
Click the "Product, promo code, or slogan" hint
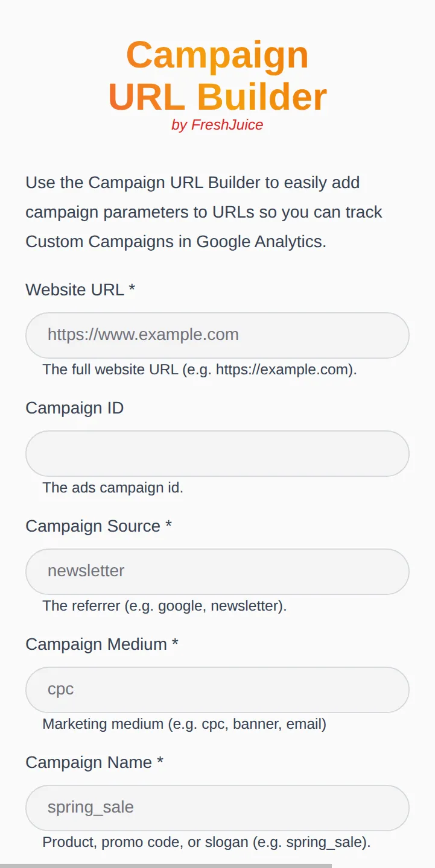point(206,842)
